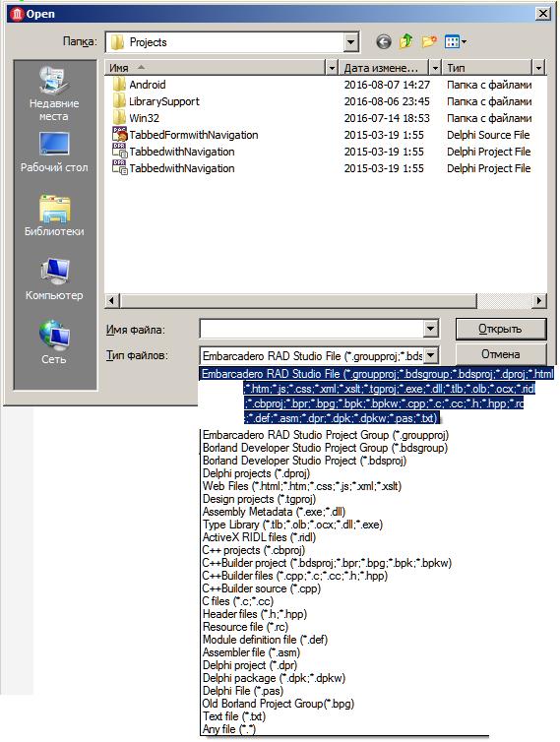Choose Borland Developer Studio Project (*.bdsproj)

(x=304, y=461)
